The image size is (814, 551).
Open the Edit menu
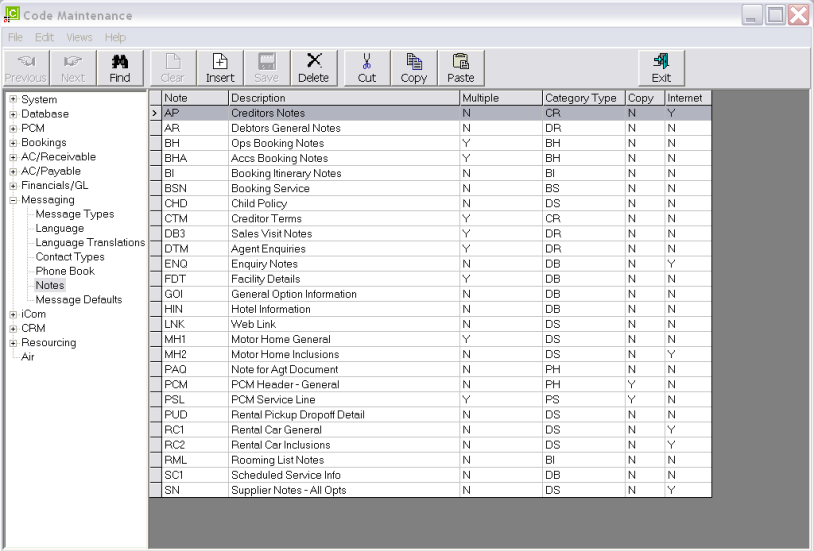tap(44, 37)
